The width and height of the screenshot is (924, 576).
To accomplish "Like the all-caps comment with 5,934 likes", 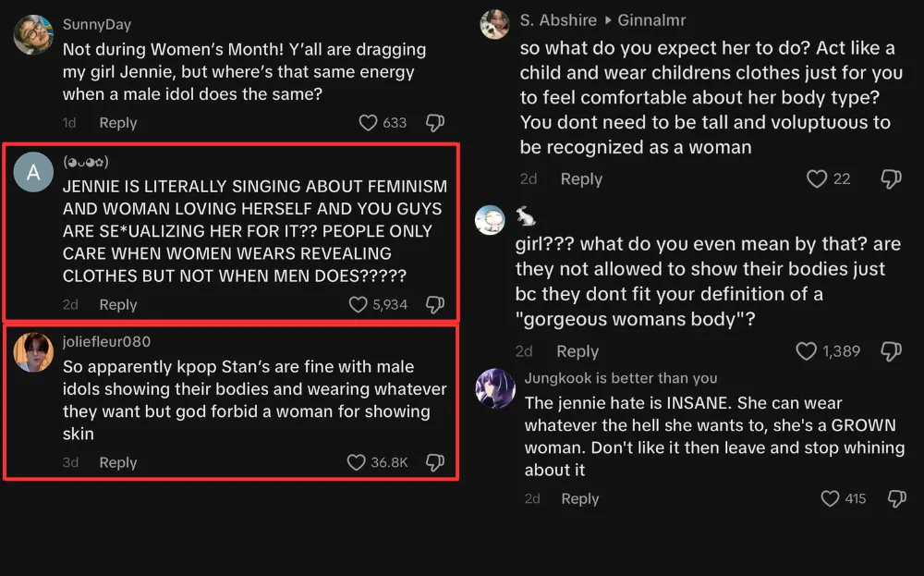I will 359,304.
